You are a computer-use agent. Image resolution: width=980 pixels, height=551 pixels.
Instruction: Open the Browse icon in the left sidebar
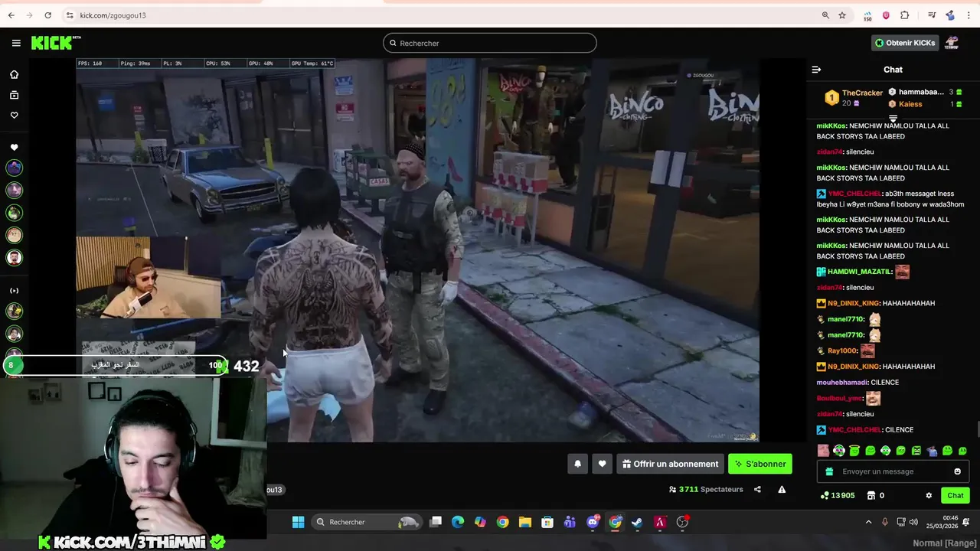click(x=14, y=95)
